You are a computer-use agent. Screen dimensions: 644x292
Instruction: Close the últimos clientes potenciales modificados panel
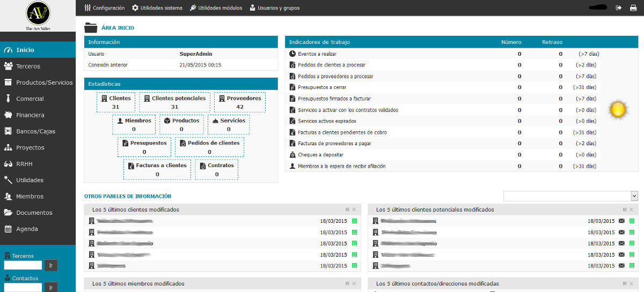(631, 209)
